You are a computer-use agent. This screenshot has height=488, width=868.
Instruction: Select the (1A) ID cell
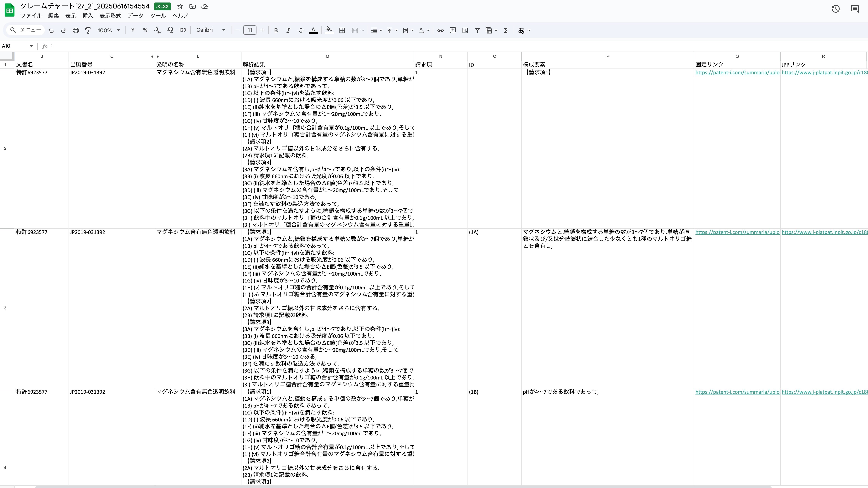pos(494,308)
